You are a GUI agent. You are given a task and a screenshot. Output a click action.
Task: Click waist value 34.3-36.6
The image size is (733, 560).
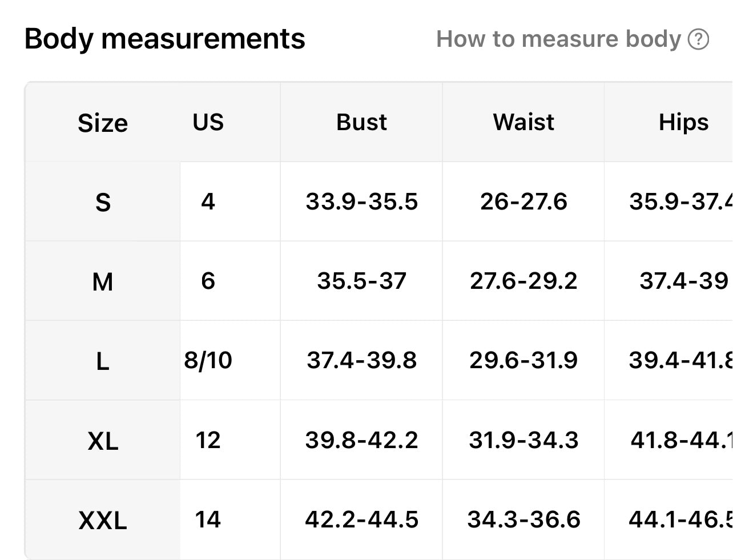[523, 519]
